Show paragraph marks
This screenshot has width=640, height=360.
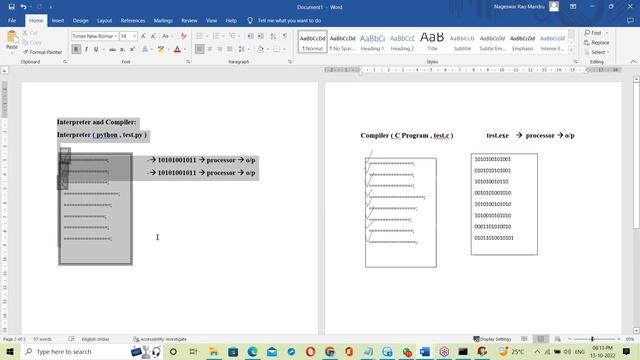click(x=285, y=36)
